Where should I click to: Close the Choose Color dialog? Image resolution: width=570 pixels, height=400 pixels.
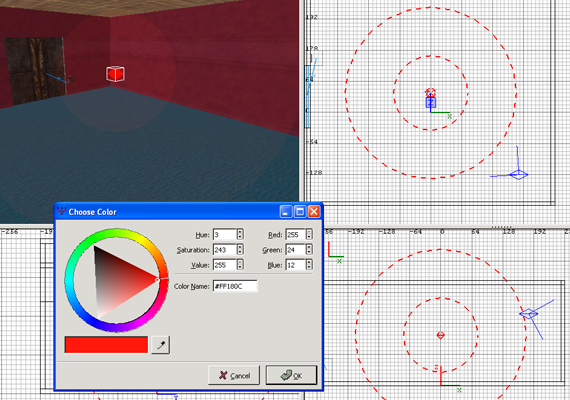314,211
